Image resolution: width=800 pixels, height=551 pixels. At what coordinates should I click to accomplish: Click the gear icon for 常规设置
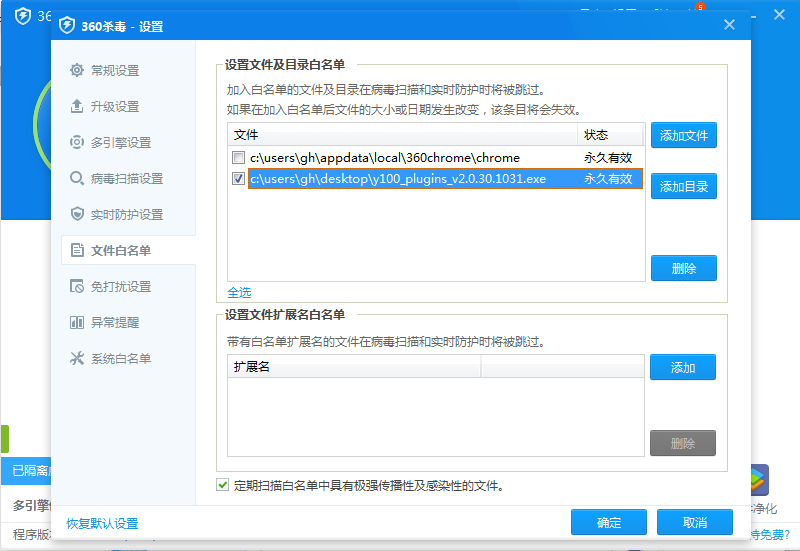click(77, 70)
